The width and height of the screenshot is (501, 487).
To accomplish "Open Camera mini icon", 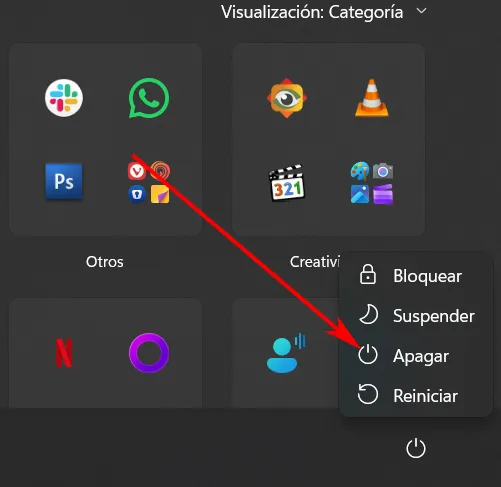I will [x=383, y=171].
